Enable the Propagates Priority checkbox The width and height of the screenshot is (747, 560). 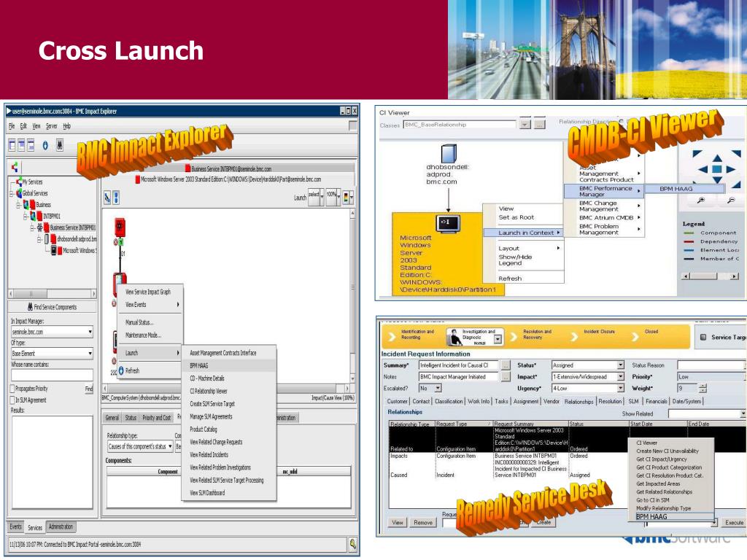(x=13, y=389)
